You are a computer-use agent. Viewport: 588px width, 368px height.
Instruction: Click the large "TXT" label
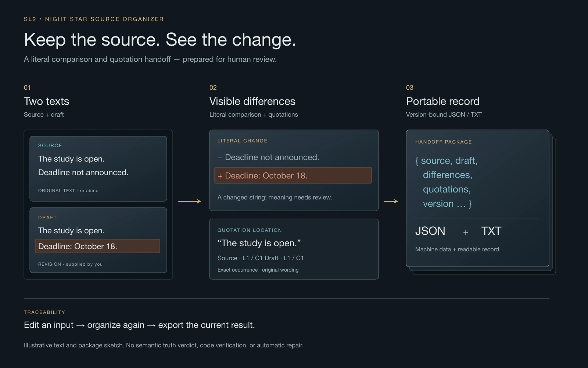[491, 231]
